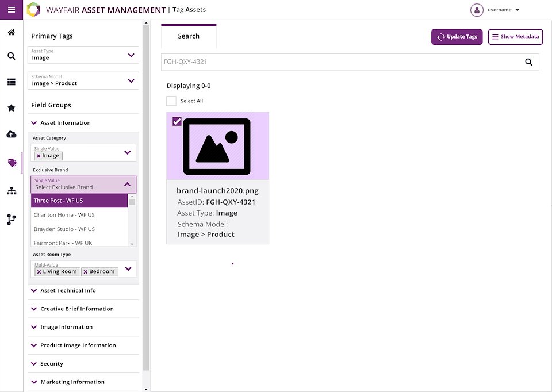Switch to the Search tab
This screenshot has height=392, width=552.
pos(189,36)
